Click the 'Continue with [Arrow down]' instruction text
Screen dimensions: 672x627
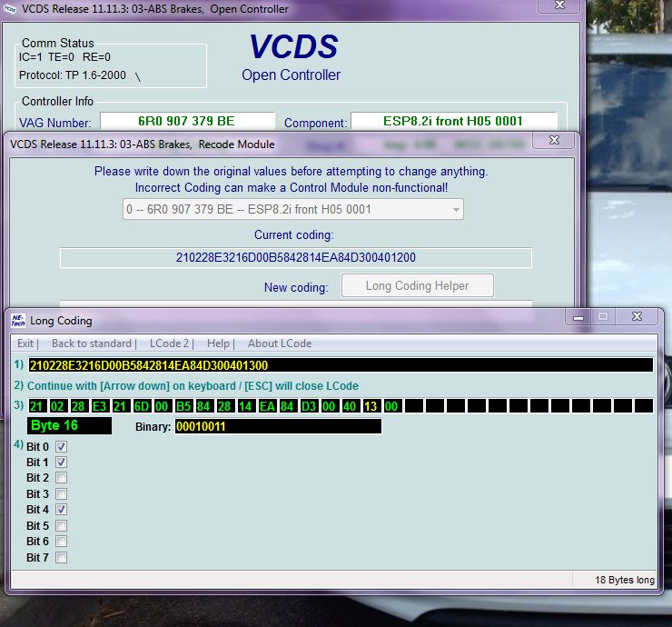[193, 386]
